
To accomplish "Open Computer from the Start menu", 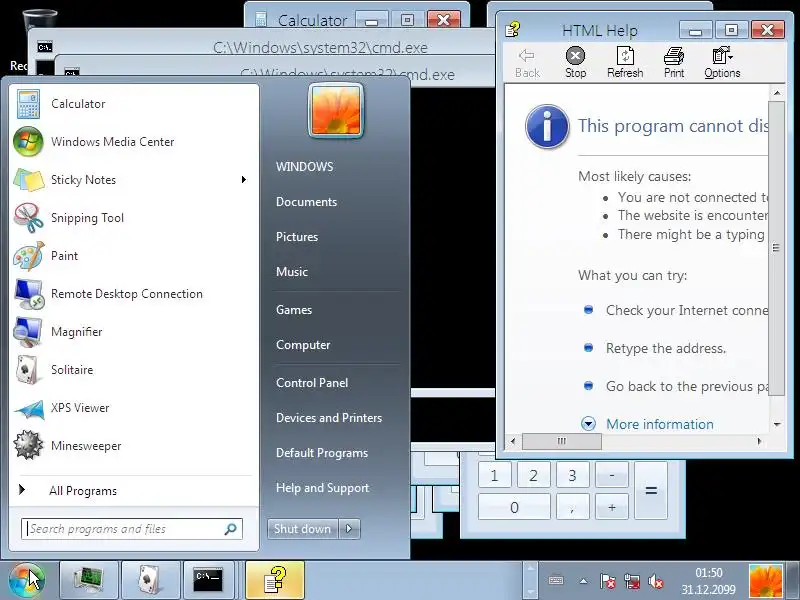I will click(x=303, y=345).
